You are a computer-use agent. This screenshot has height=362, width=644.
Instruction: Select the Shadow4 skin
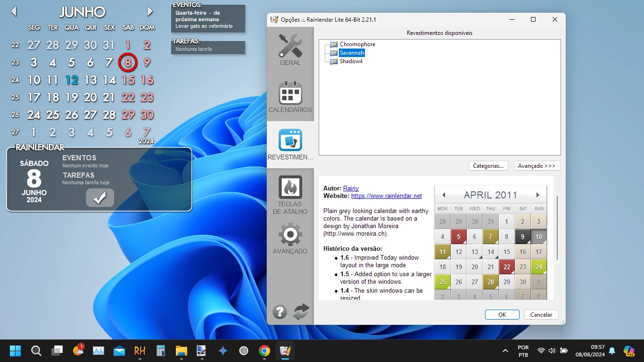pyautogui.click(x=351, y=61)
